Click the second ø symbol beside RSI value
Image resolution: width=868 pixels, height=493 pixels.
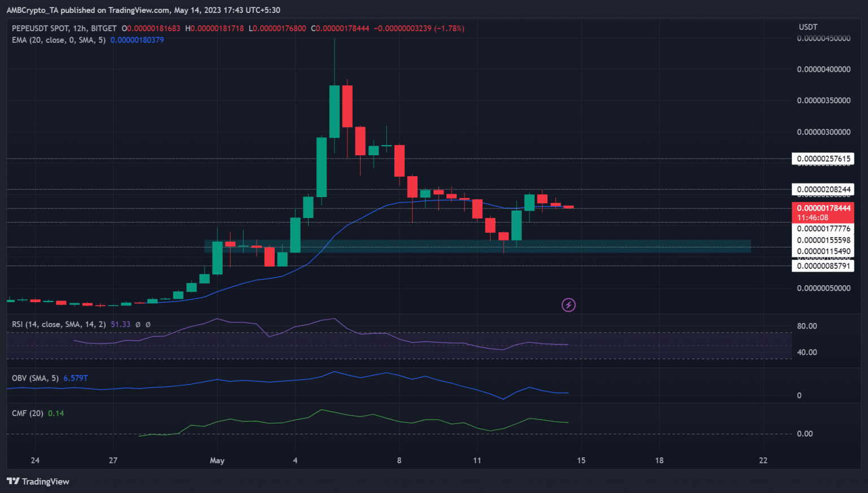tap(148, 325)
